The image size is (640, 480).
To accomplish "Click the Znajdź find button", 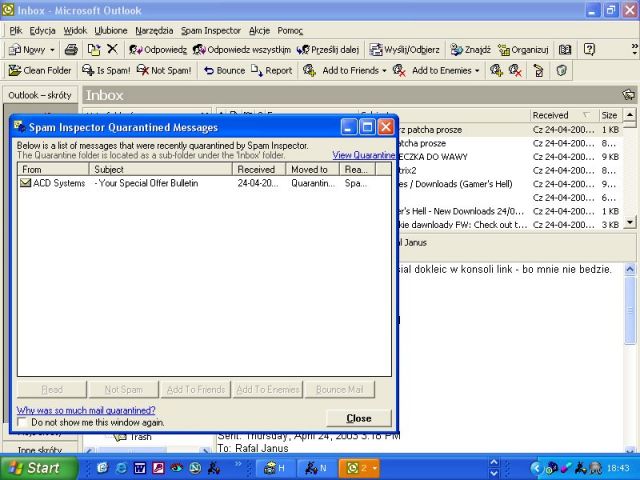I will tap(470, 50).
